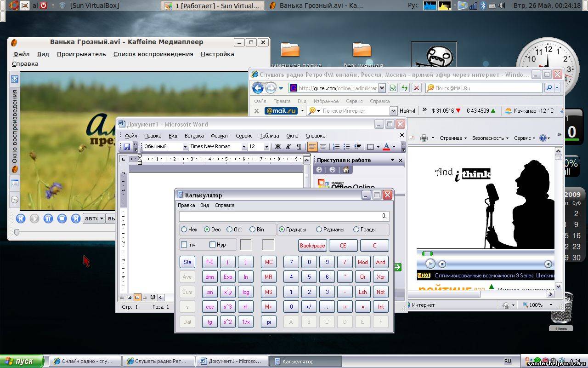Open the Обычный style dropdown in Word
This screenshot has height=368, width=588.
[x=185, y=147]
